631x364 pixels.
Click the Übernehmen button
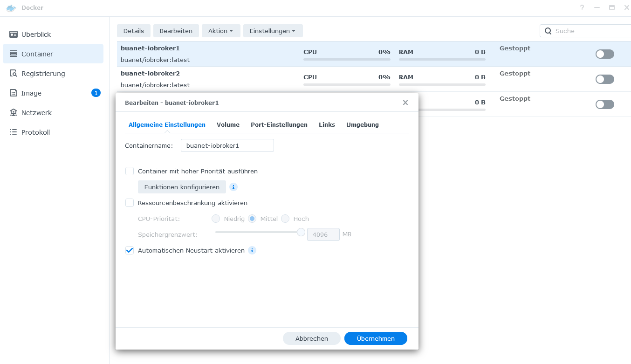click(x=376, y=338)
